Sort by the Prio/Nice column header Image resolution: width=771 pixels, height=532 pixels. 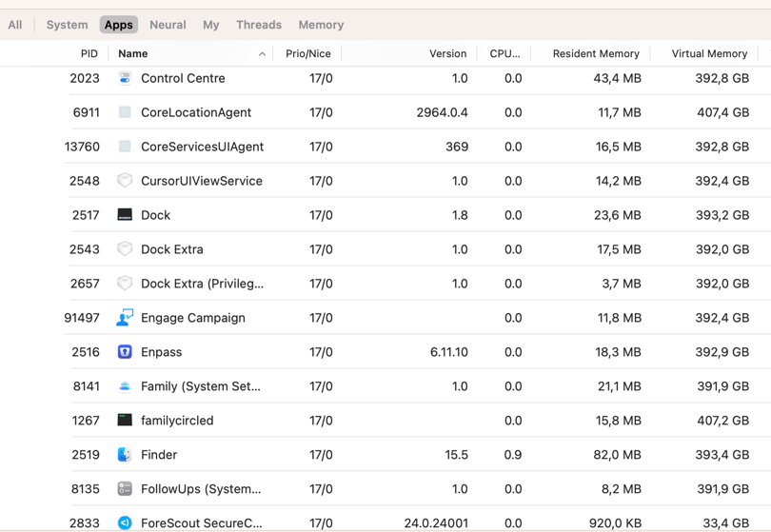point(308,53)
